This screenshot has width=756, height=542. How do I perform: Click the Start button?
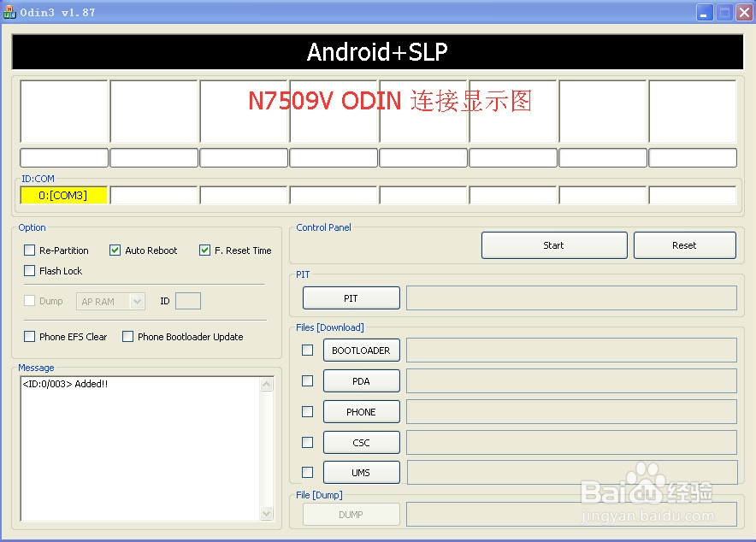pos(554,245)
